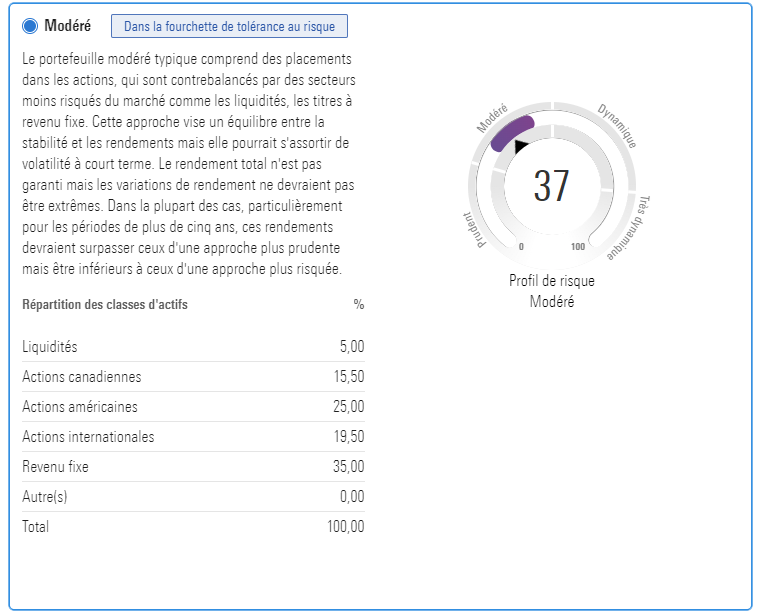This screenshot has height=613, width=760.
Task: Select the Liquidités row
Action: 193,347
